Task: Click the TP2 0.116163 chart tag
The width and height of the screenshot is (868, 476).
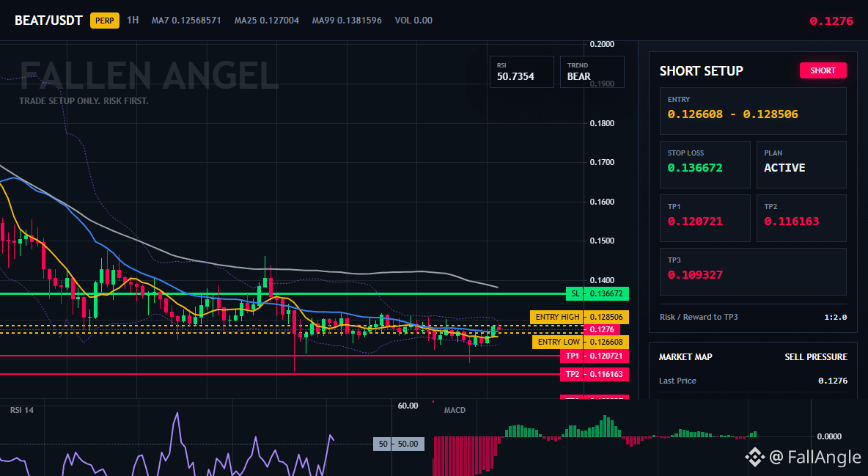Action: point(594,374)
